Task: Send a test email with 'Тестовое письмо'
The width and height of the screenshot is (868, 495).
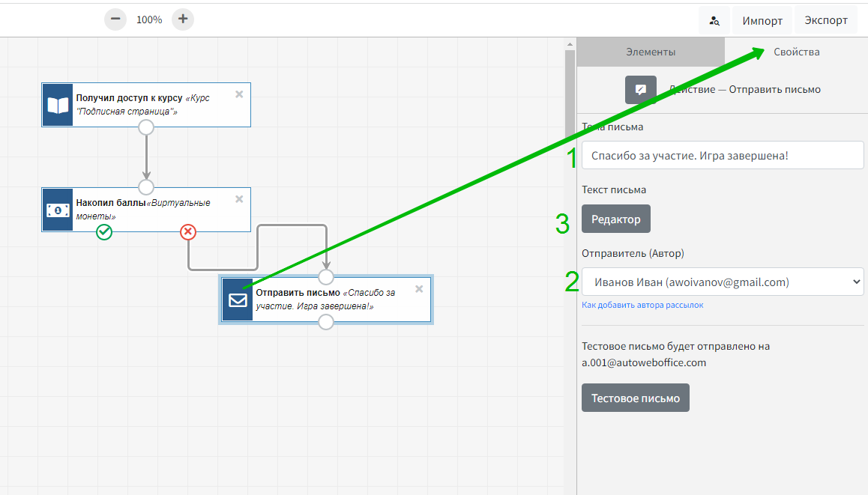Action: coord(635,398)
